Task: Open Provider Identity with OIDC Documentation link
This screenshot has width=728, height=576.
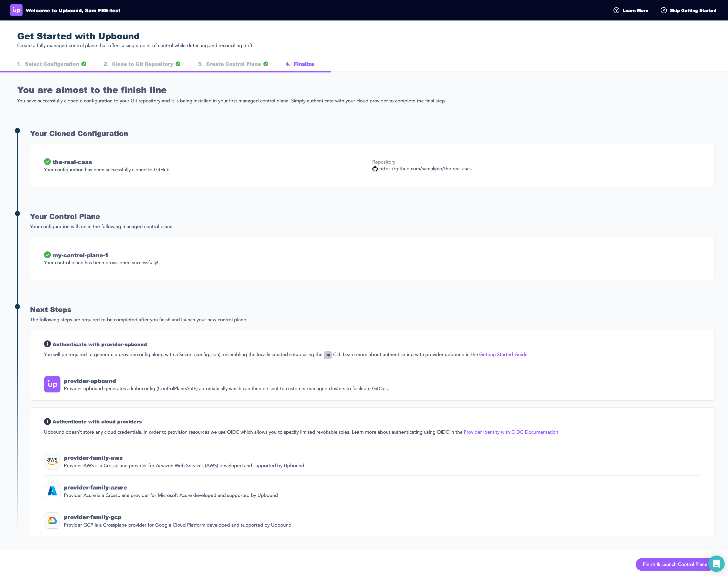Action: [x=511, y=432]
